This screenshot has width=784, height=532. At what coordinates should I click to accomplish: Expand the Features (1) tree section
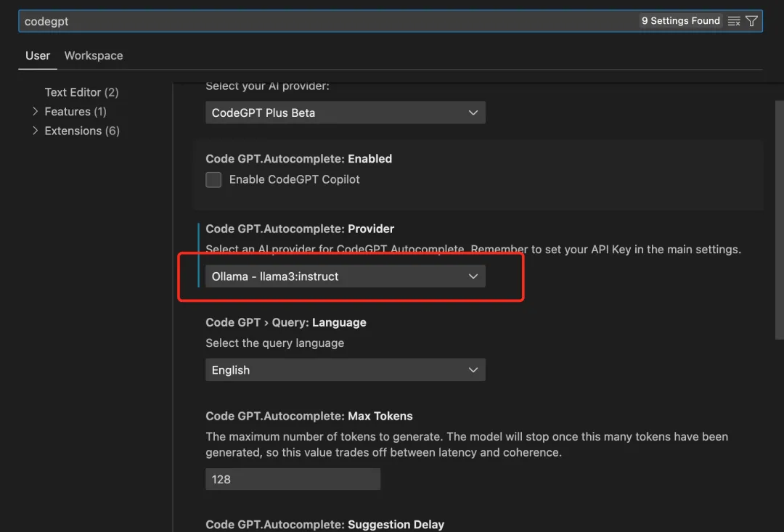tap(35, 111)
